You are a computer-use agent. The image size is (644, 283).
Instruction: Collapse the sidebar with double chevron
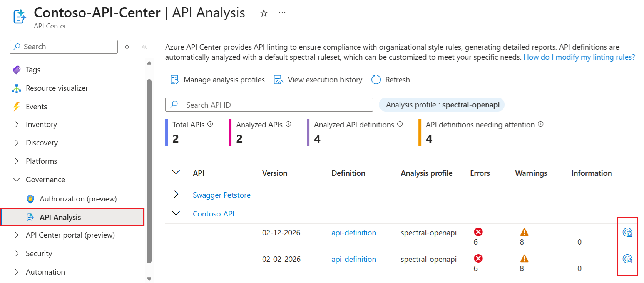[x=144, y=47]
